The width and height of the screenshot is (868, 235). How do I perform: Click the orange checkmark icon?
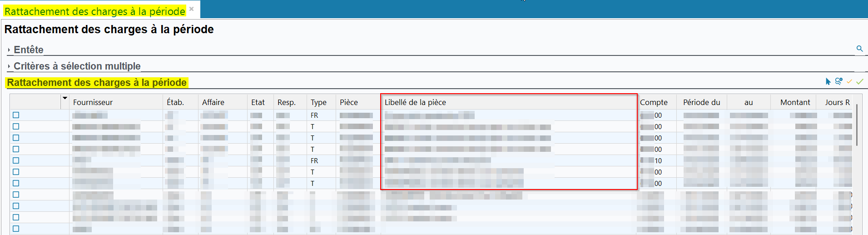(x=849, y=81)
